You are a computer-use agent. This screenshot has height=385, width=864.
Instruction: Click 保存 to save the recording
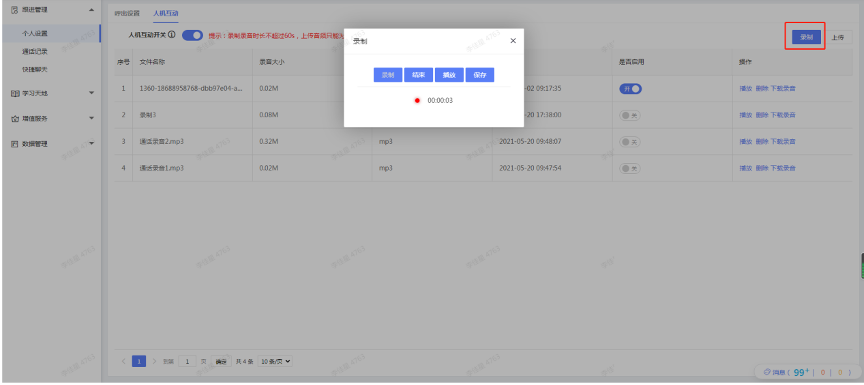480,75
